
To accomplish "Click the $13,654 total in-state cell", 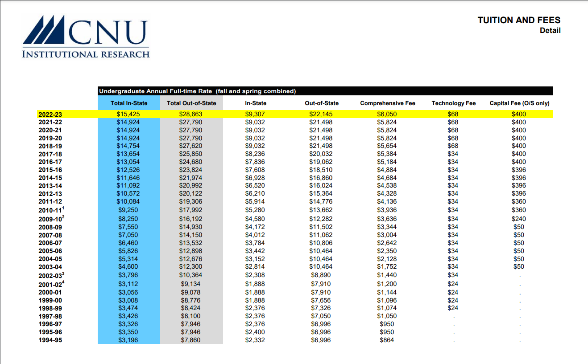I will coord(128,154).
